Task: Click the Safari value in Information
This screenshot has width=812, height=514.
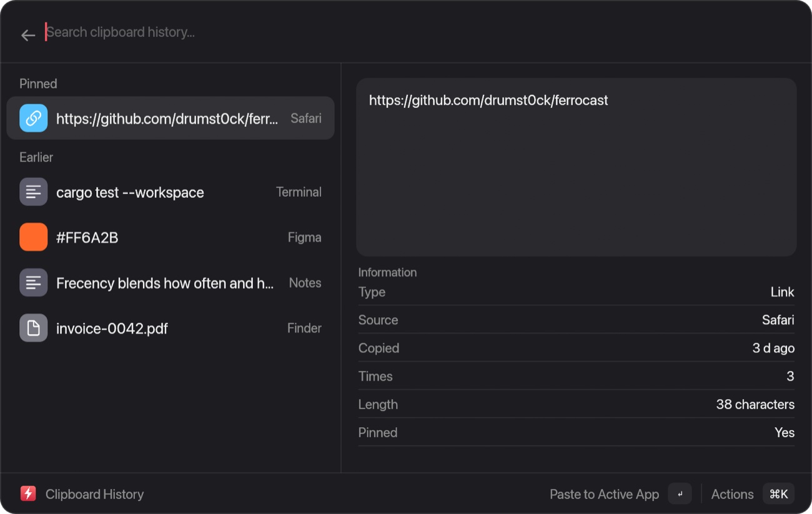Action: (x=778, y=320)
